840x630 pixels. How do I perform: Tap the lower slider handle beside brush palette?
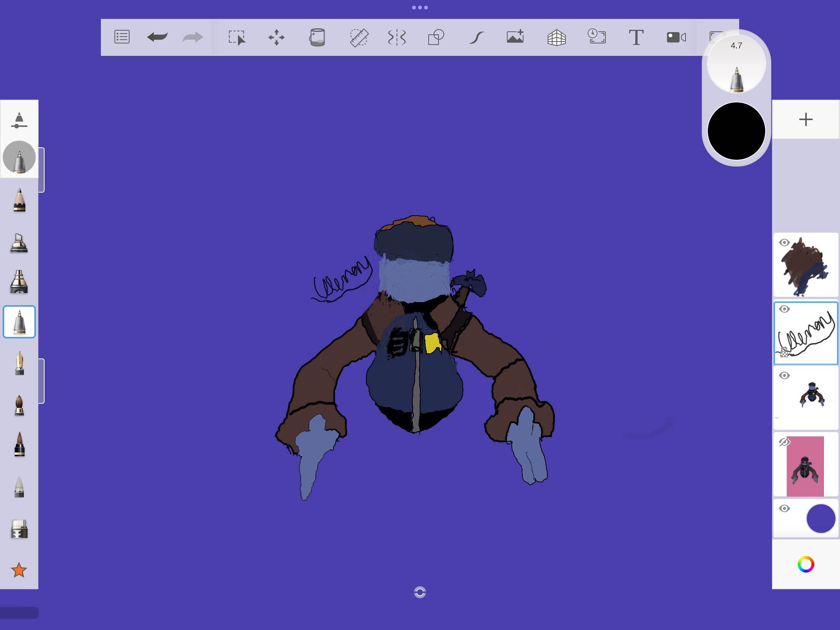tap(42, 381)
